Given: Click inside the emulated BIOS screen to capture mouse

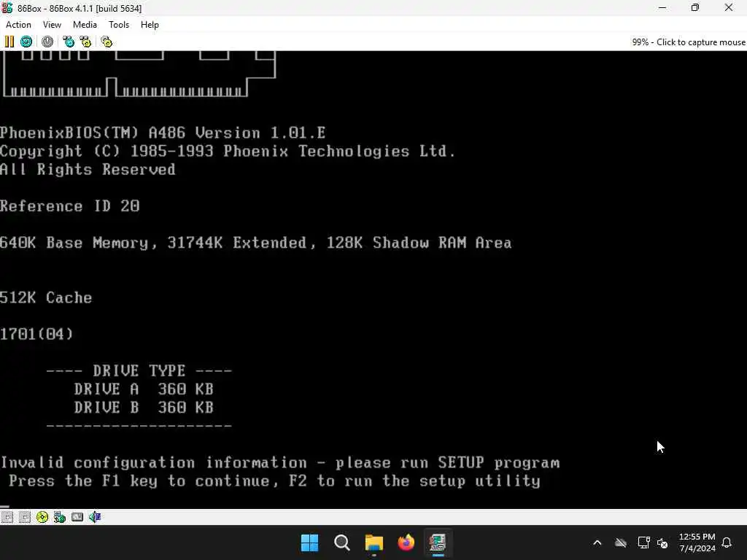Looking at the screenshot, I should coord(373,279).
